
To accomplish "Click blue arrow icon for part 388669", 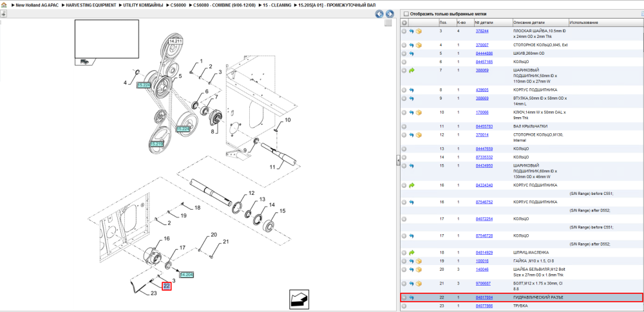I will [x=412, y=98].
